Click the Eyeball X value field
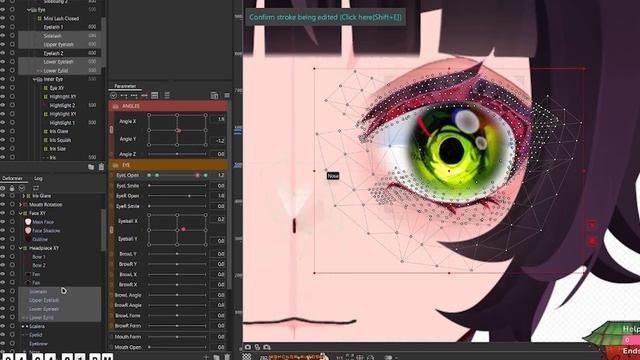640x360 pixels. (x=218, y=219)
